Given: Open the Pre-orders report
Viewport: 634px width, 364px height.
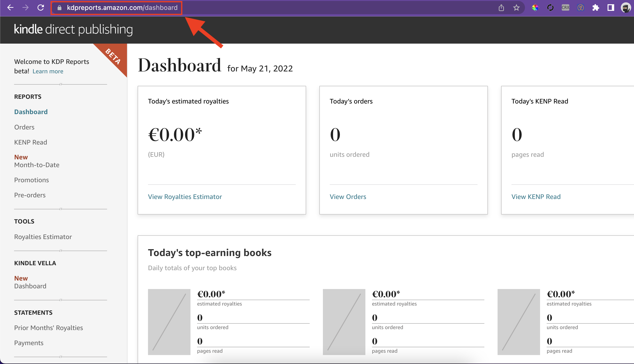Looking at the screenshot, I should click(x=30, y=195).
